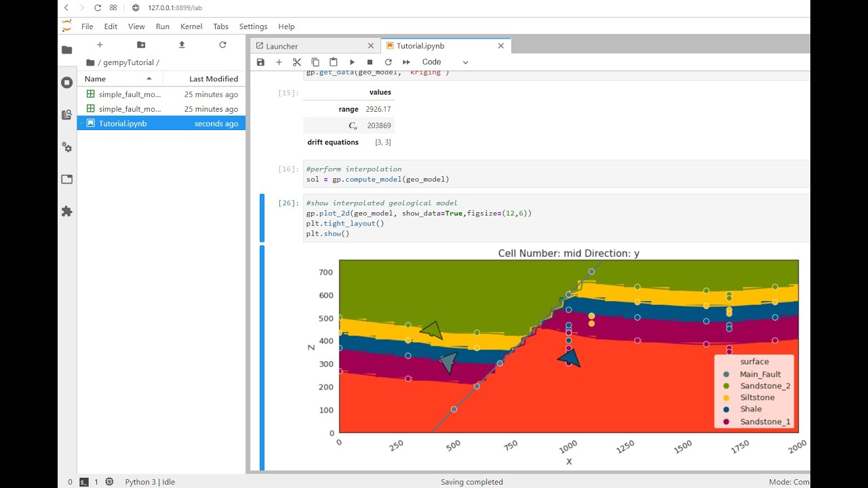
Task: Open the View menu
Action: pos(136,26)
